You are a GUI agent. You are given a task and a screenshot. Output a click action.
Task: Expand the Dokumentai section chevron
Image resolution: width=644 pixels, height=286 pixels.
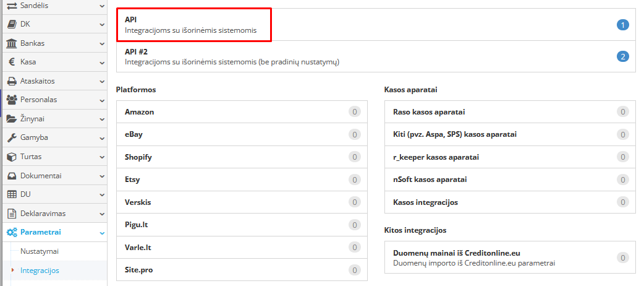102,176
